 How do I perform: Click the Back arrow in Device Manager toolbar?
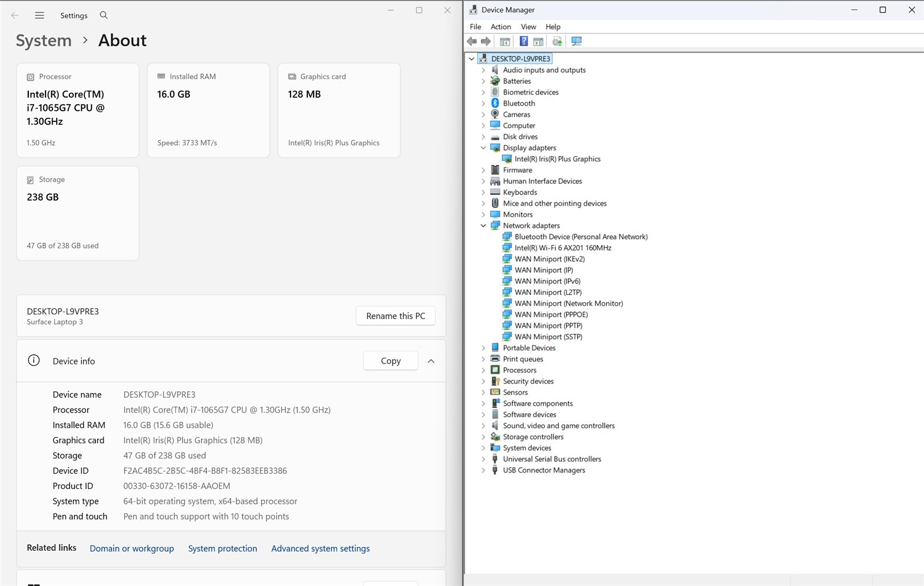(472, 41)
